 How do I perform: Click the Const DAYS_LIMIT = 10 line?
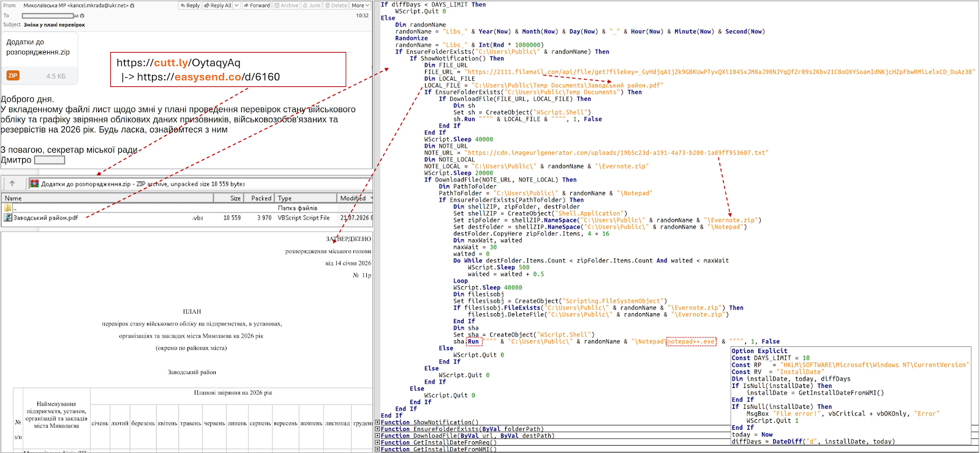click(771, 358)
